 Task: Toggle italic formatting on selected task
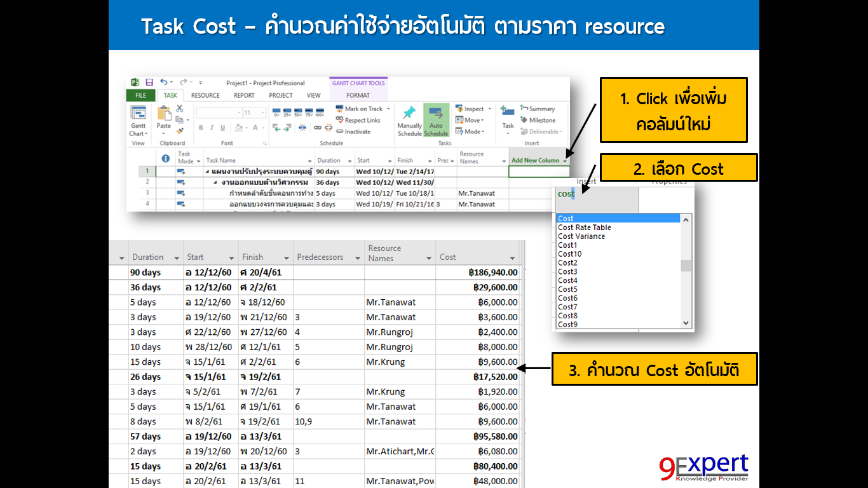click(211, 127)
